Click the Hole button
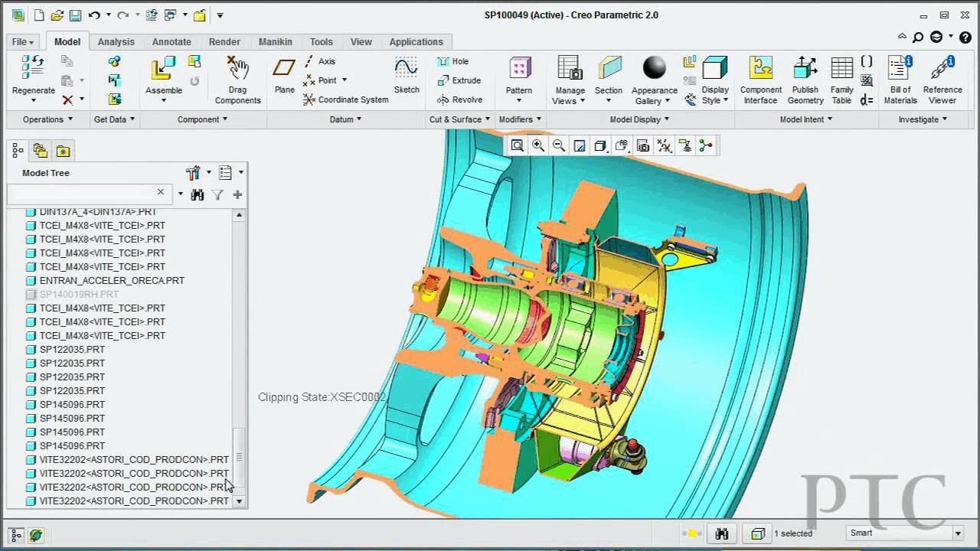Viewport: 980px width, 551px height. coord(452,61)
